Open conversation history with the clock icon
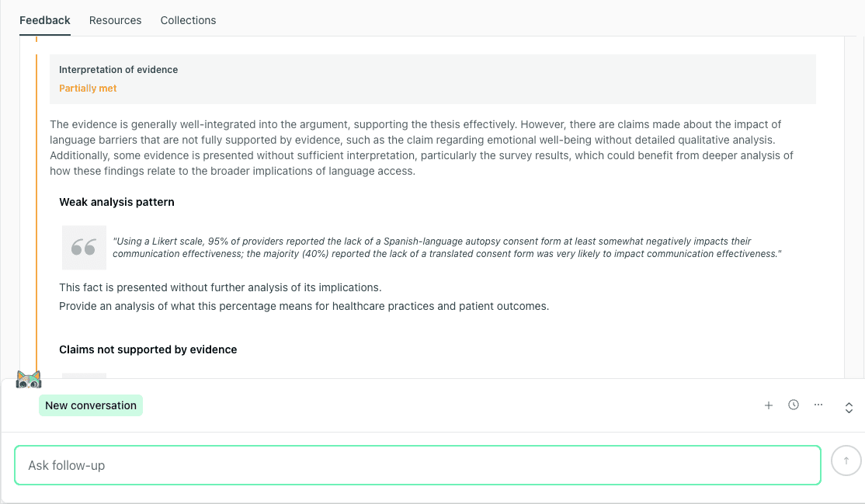Image resolution: width=865 pixels, height=504 pixels. click(793, 405)
